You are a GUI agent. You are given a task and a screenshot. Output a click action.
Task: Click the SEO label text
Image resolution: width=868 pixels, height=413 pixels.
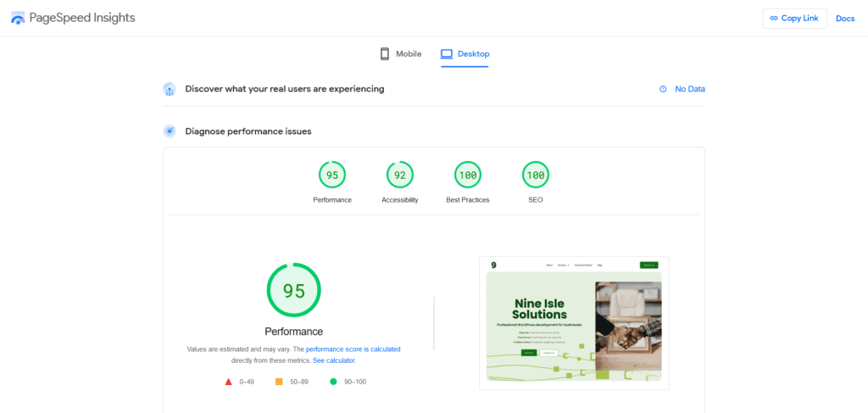coord(536,200)
